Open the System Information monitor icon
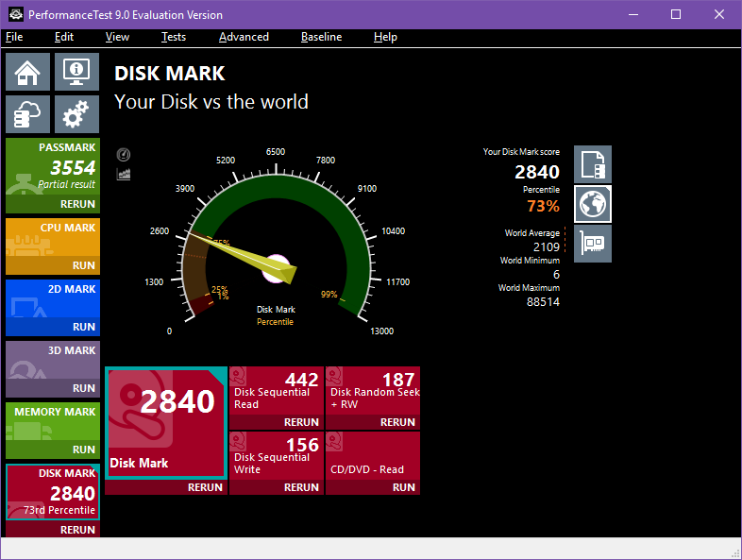This screenshot has height=560, width=742. (x=76, y=72)
